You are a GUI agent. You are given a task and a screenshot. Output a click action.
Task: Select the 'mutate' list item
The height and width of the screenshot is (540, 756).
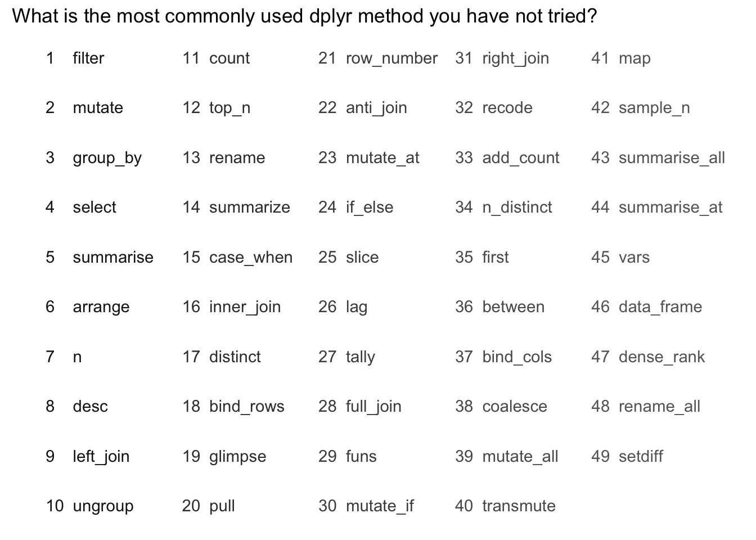point(98,107)
